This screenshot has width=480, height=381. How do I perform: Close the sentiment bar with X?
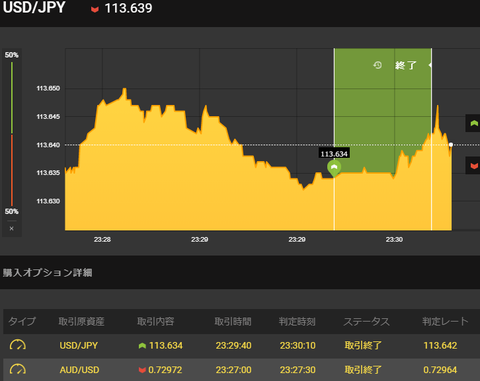(12, 228)
